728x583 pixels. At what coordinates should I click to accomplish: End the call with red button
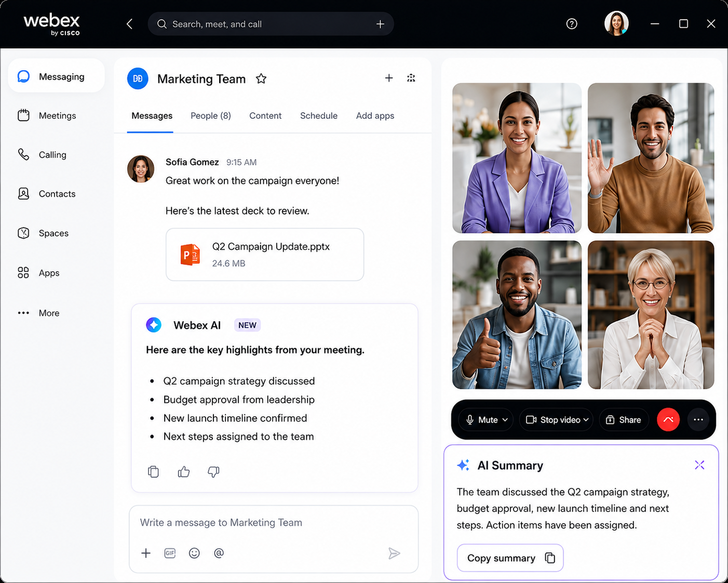point(668,420)
